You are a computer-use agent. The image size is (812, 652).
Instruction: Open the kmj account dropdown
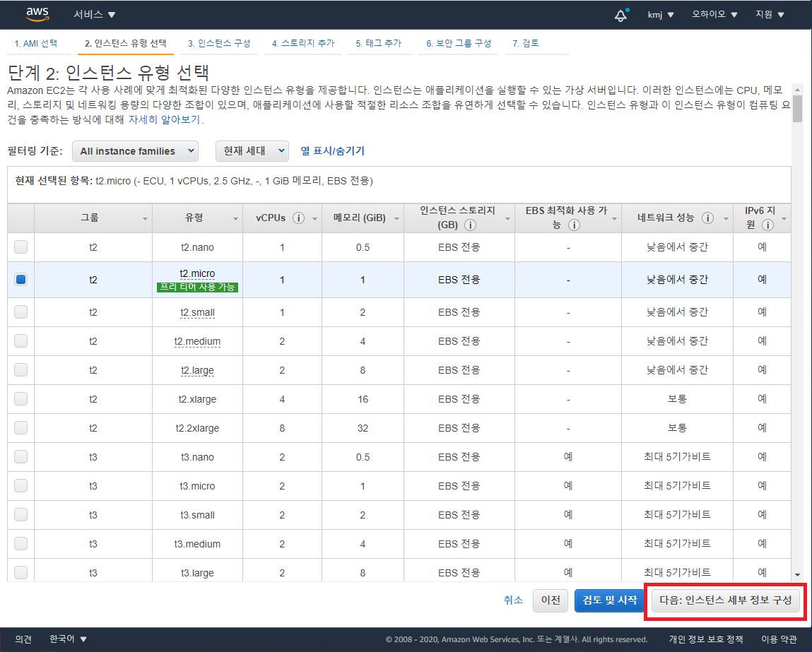coord(661,15)
